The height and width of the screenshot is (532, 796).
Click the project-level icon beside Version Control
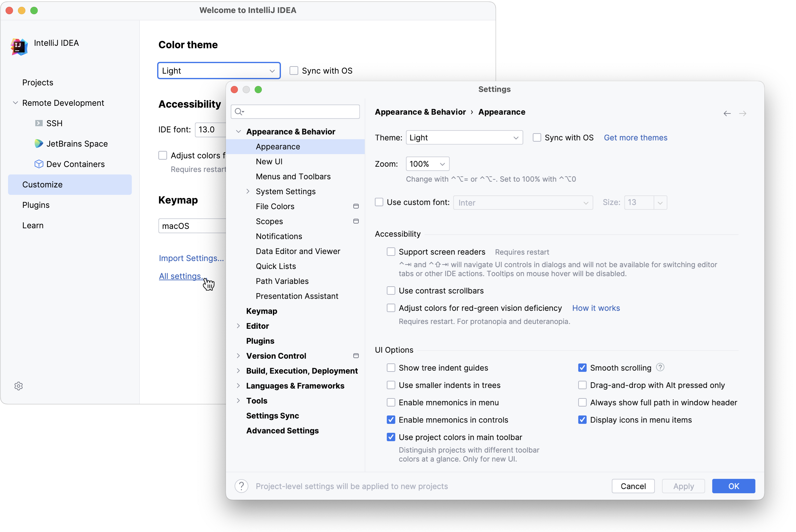[x=356, y=356]
